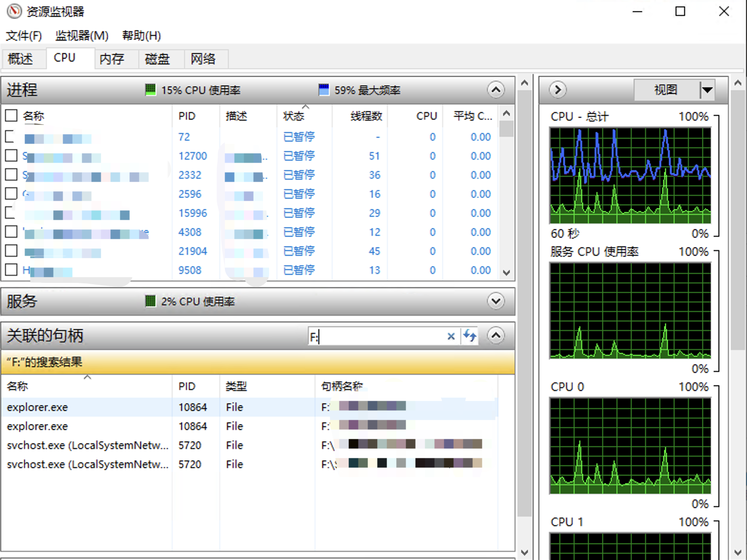The height and width of the screenshot is (560, 747).
Task: Click the blue maximum frequency indicator icon
Action: click(x=323, y=90)
